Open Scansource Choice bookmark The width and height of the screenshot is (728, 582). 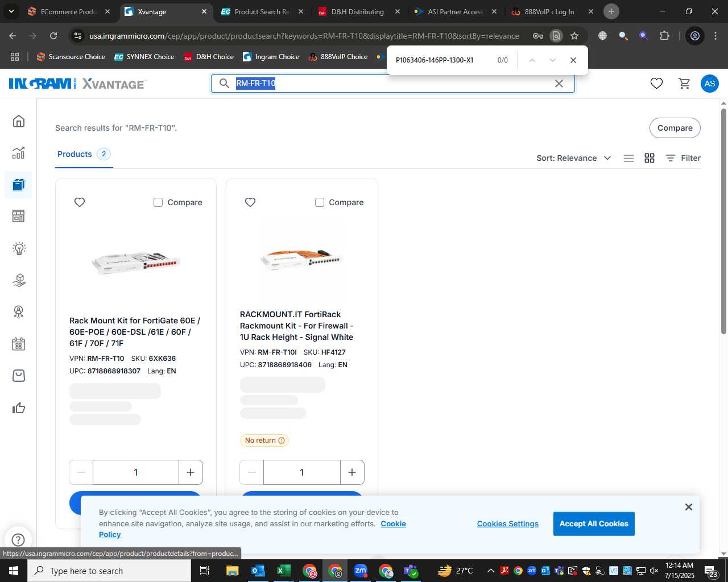click(71, 57)
